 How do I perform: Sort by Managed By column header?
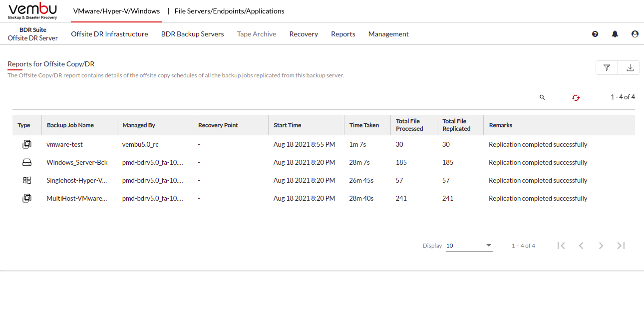[x=139, y=125]
